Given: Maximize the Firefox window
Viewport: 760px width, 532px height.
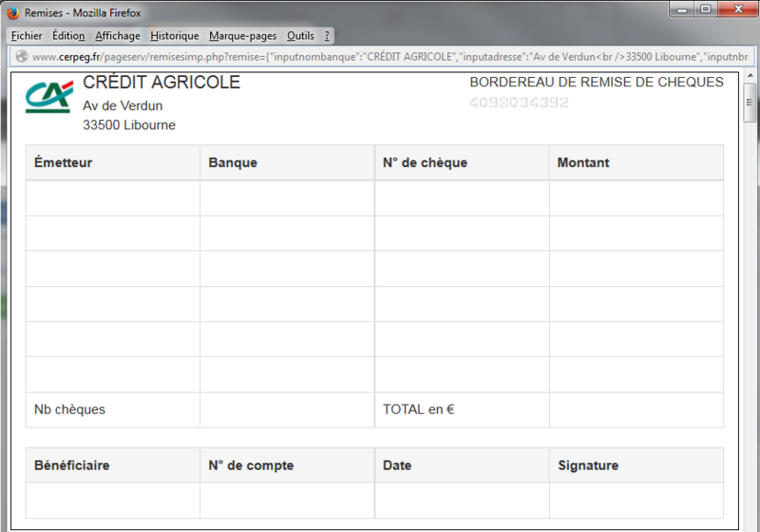Looking at the screenshot, I should coord(705,9).
